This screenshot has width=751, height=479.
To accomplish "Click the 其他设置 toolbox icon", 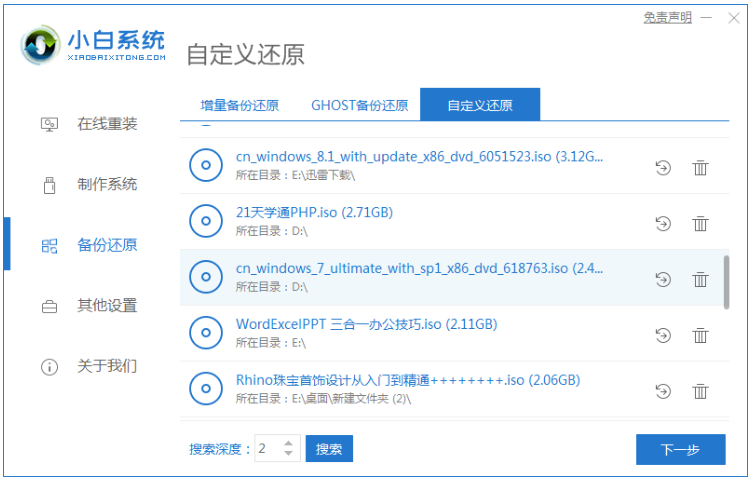I will click(x=49, y=306).
